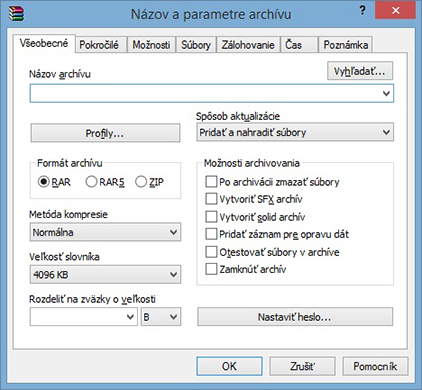Viewport: 422px width, 390px height.
Task: Click the Formát archívu group label
Action: [70, 163]
